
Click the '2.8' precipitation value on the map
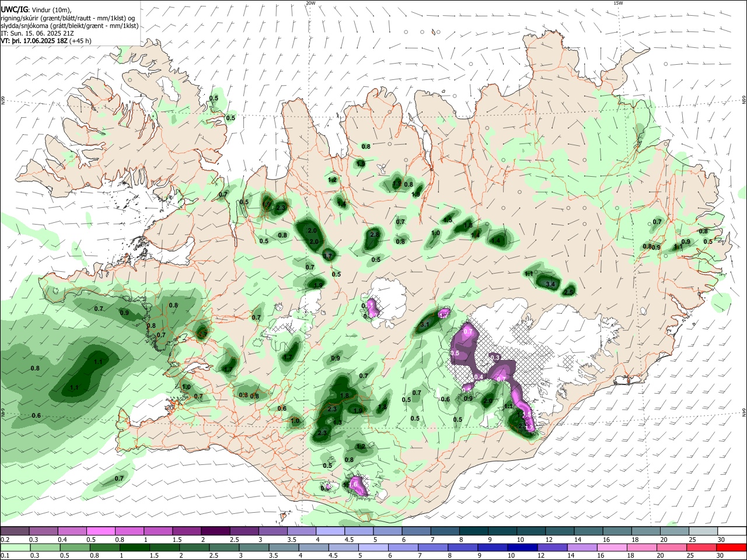point(375,235)
